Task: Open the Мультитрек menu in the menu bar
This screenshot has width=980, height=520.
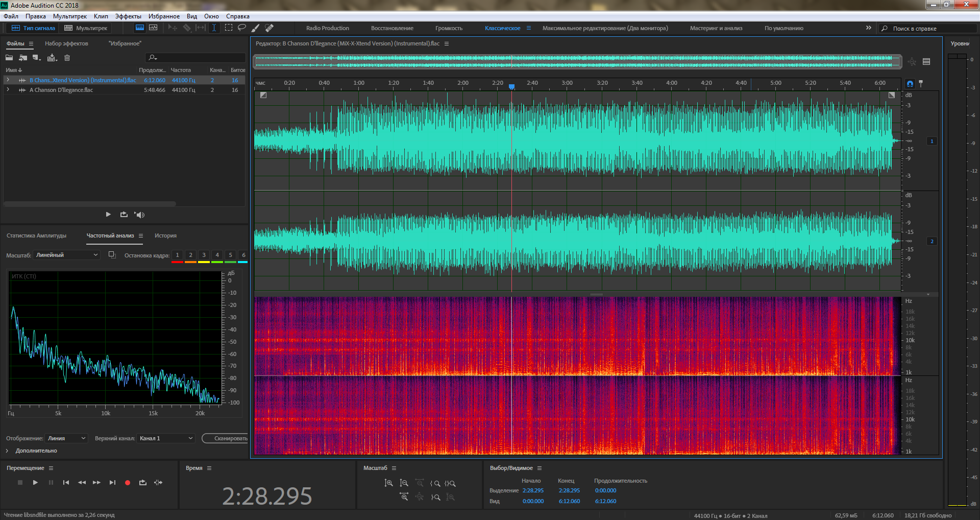Action: (70, 16)
